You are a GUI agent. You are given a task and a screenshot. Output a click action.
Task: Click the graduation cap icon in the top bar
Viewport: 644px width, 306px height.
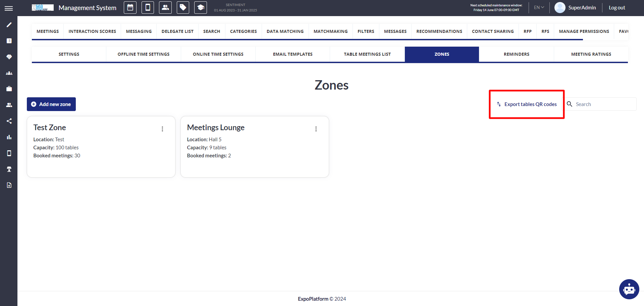201,8
